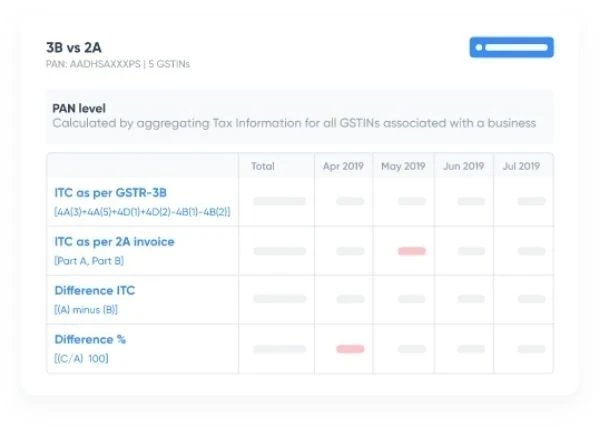Click the May 2019 column header
Viewport: 600px width, 430px height.
click(403, 166)
